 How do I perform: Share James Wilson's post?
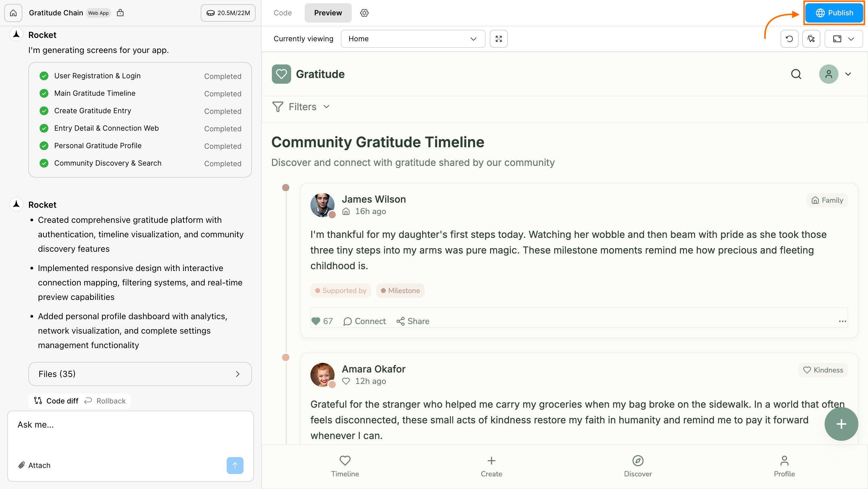[x=413, y=321]
